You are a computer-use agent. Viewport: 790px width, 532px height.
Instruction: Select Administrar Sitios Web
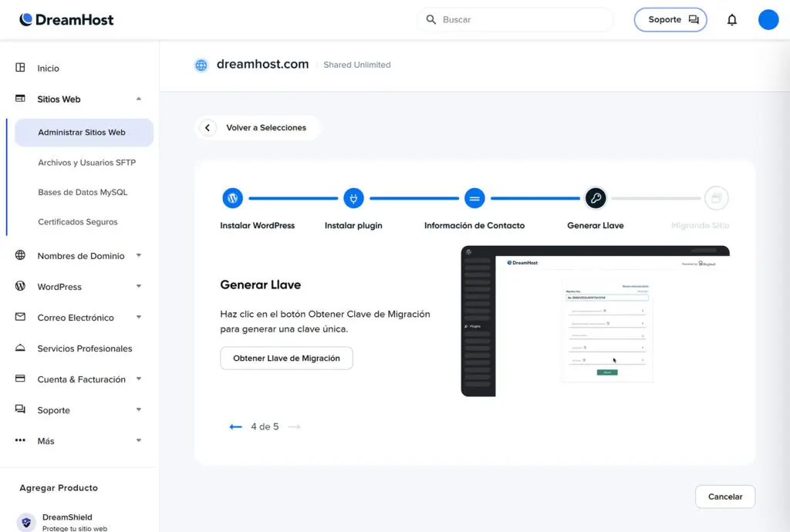click(x=84, y=133)
